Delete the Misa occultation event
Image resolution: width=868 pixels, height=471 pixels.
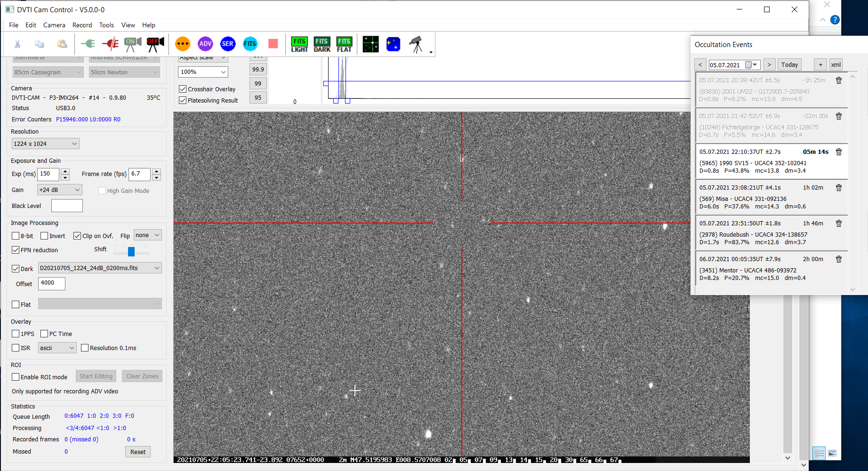pos(838,188)
